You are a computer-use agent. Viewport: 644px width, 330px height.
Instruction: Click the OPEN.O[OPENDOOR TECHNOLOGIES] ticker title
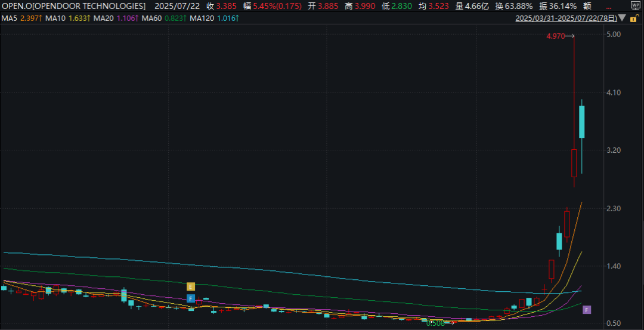click(x=74, y=6)
